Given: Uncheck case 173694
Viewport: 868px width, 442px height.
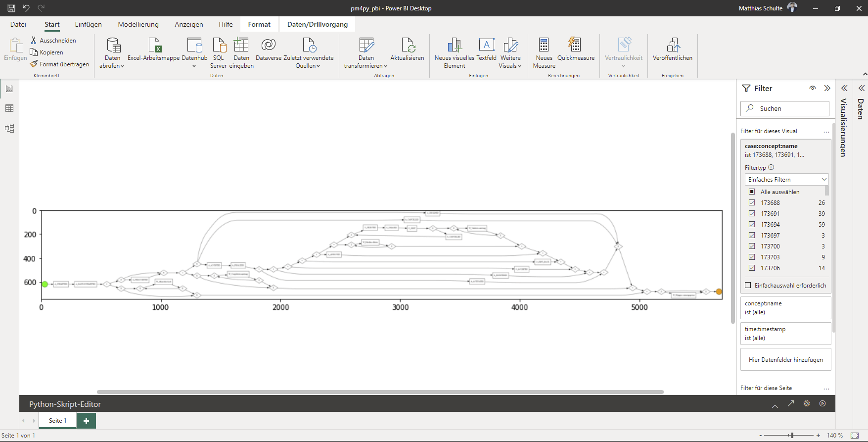Looking at the screenshot, I should pos(752,225).
